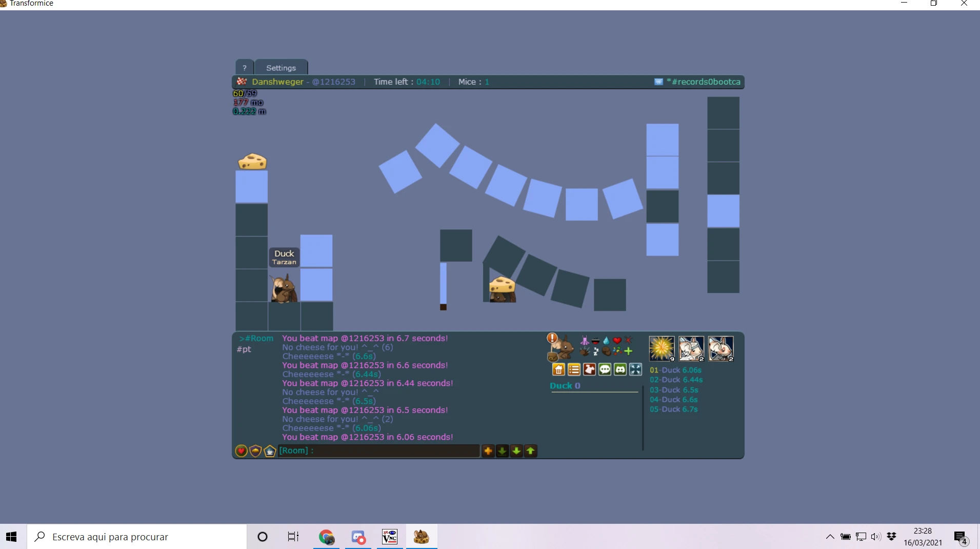Click the *#records0bootca room name
Image resolution: width=980 pixels, height=549 pixels.
pos(704,82)
